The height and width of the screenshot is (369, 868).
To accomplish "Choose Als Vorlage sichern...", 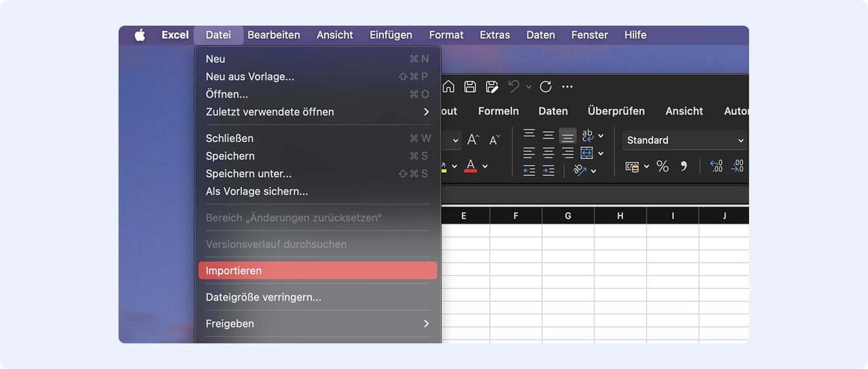I will [317, 191].
